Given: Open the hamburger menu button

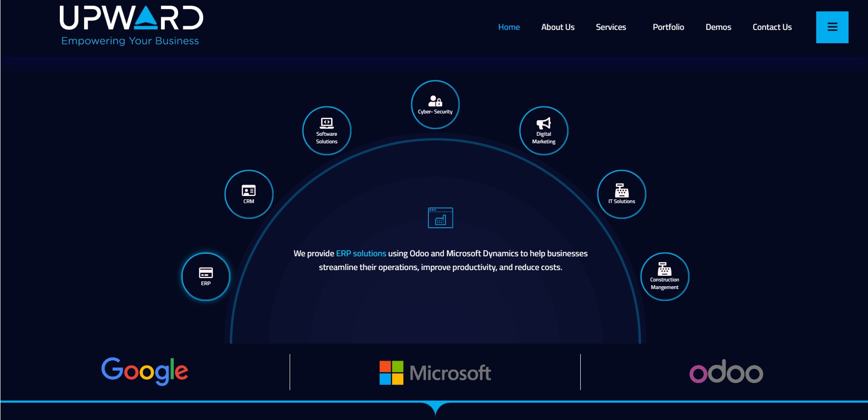Looking at the screenshot, I should (x=832, y=27).
